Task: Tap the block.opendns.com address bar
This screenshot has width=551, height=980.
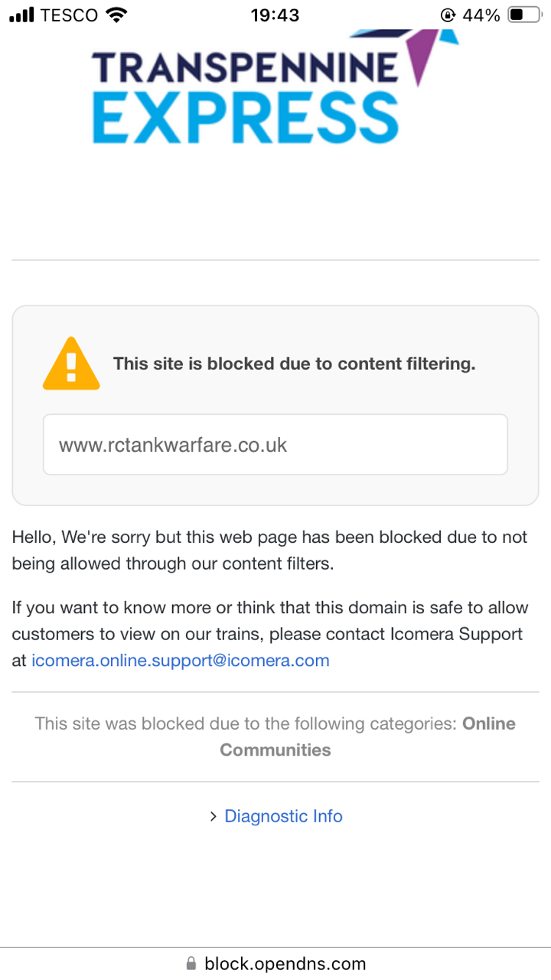Action: pyautogui.click(x=275, y=963)
